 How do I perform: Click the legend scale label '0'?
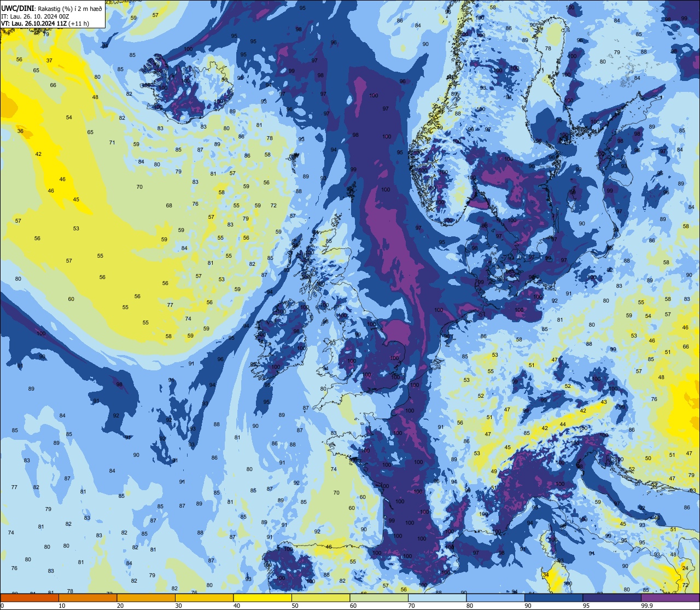click(2, 606)
